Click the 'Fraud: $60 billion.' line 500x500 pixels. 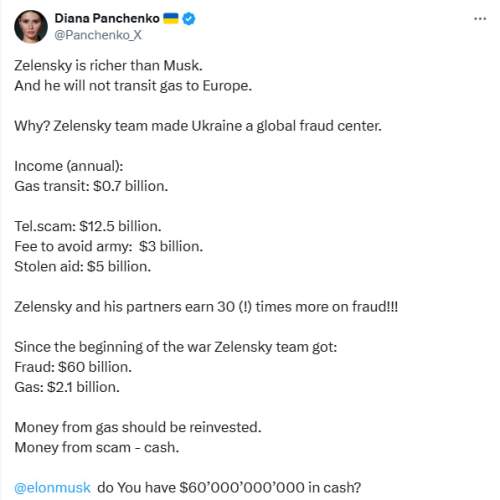coord(73,367)
